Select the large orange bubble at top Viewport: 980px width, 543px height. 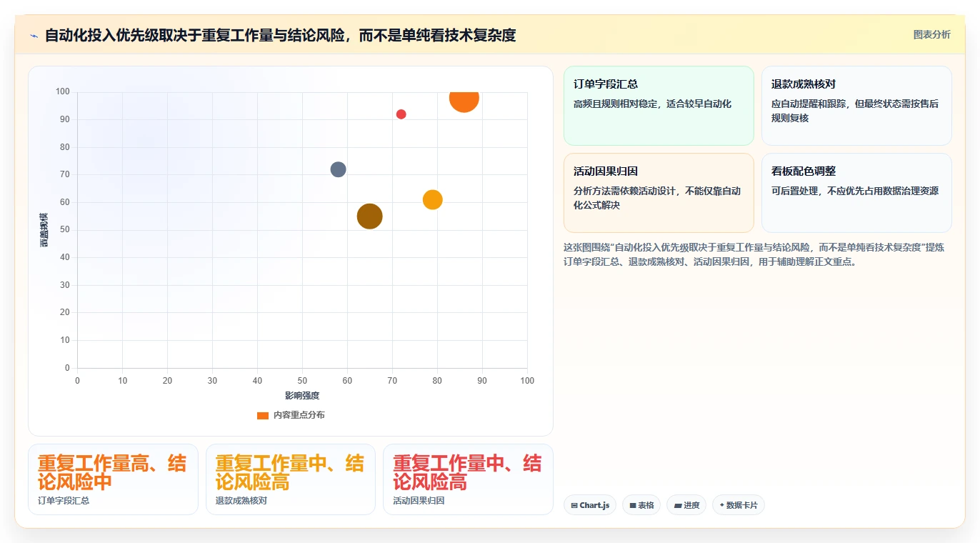coord(464,99)
